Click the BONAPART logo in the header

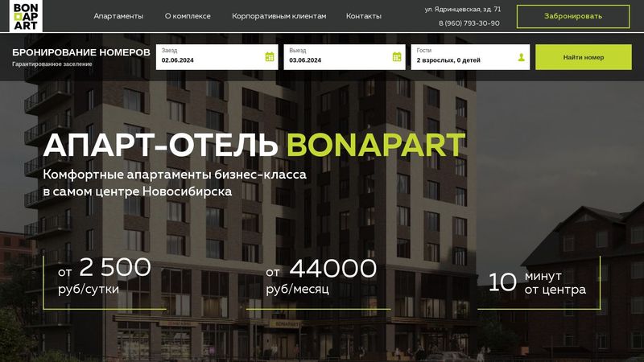(x=26, y=16)
